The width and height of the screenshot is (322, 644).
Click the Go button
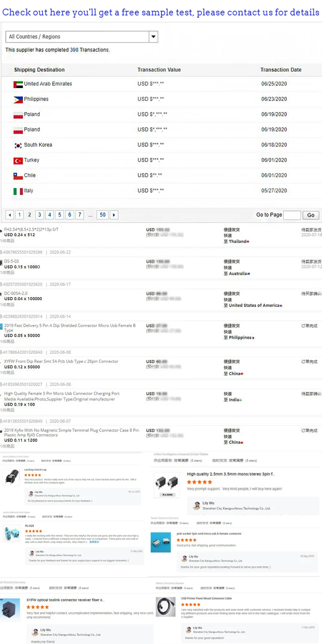pyautogui.click(x=311, y=215)
